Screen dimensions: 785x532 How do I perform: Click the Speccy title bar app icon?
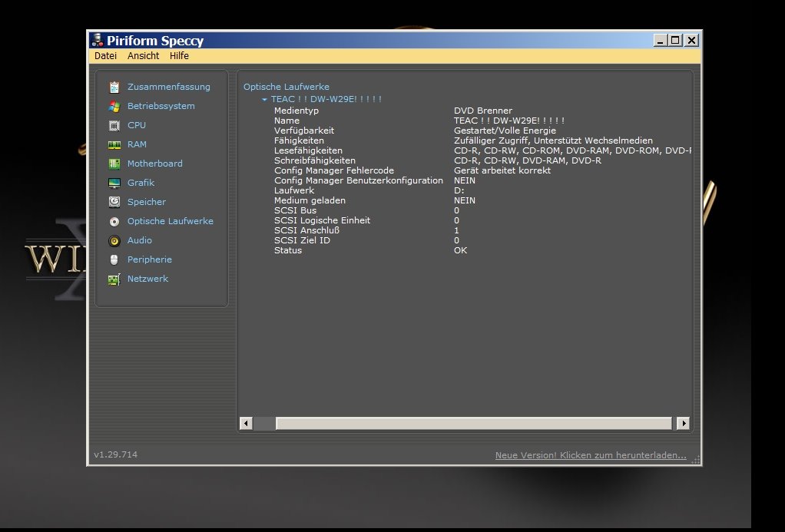point(97,40)
